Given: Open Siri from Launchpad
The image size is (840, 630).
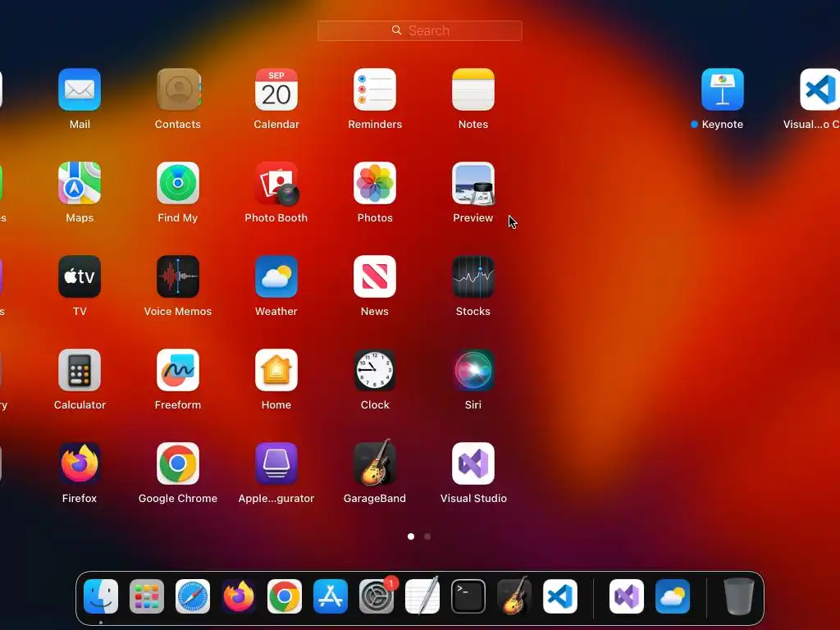Looking at the screenshot, I should [473, 370].
